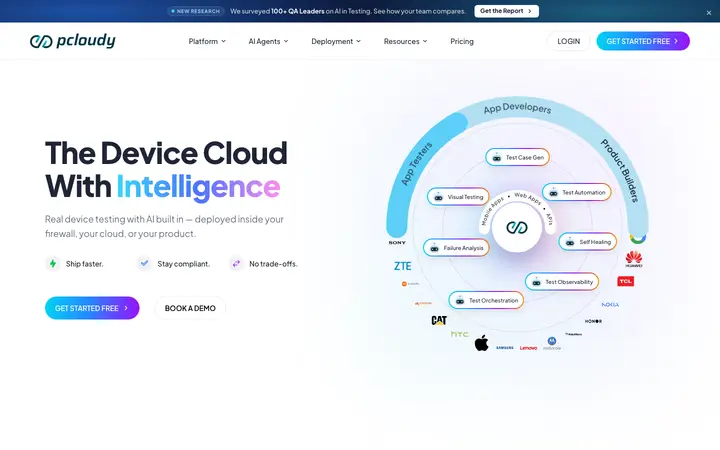The image size is (720, 450).
Task: Click the BOOK A DEMO button
Action: coord(190,308)
